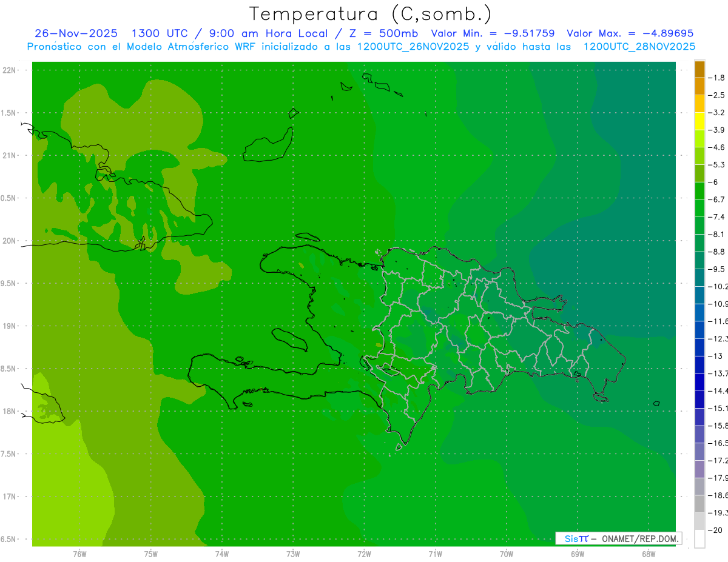728x562 pixels.
Task: Click the "1300 UTC" time label
Action: click(x=161, y=33)
